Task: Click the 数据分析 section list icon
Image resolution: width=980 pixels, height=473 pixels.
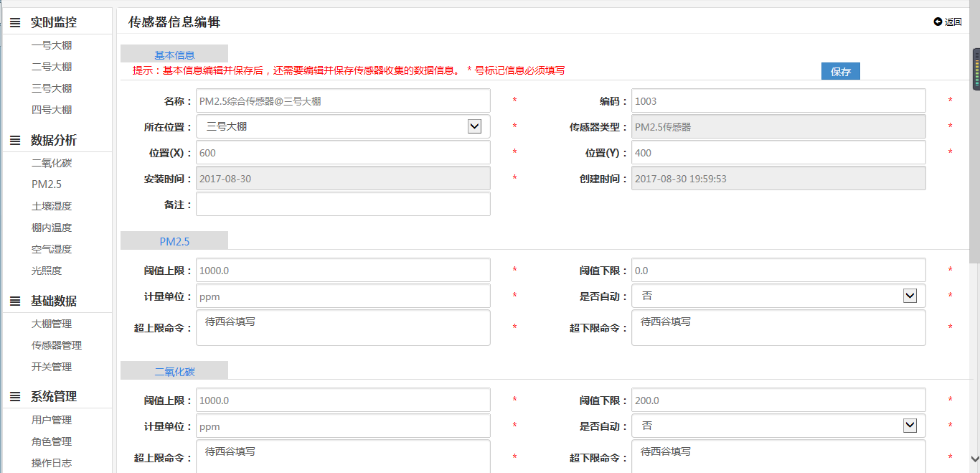Action: [x=14, y=141]
